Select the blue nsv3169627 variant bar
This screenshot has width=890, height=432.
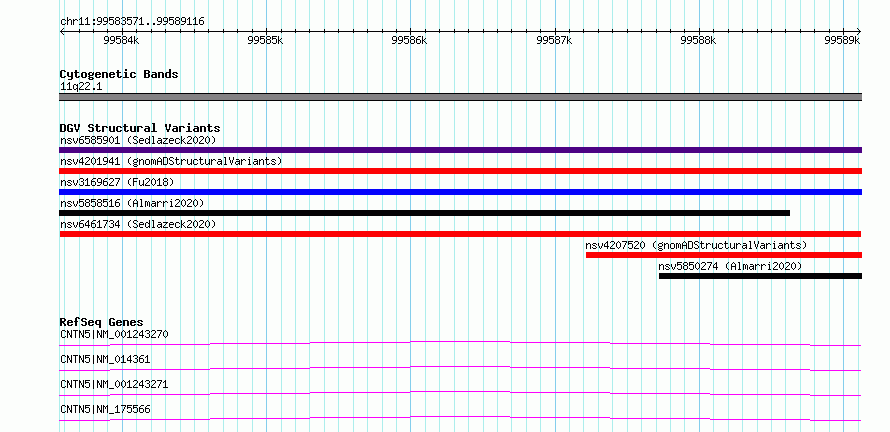click(460, 192)
